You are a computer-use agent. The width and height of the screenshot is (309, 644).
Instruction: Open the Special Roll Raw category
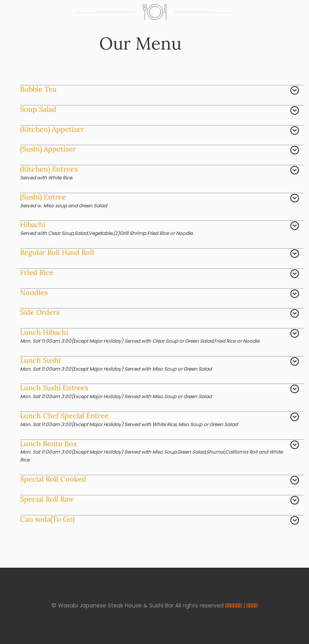[47, 499]
